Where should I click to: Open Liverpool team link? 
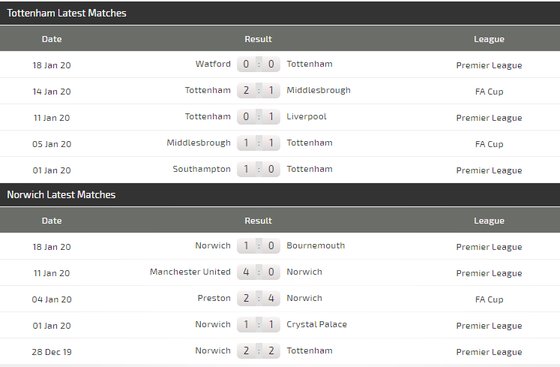click(x=306, y=117)
